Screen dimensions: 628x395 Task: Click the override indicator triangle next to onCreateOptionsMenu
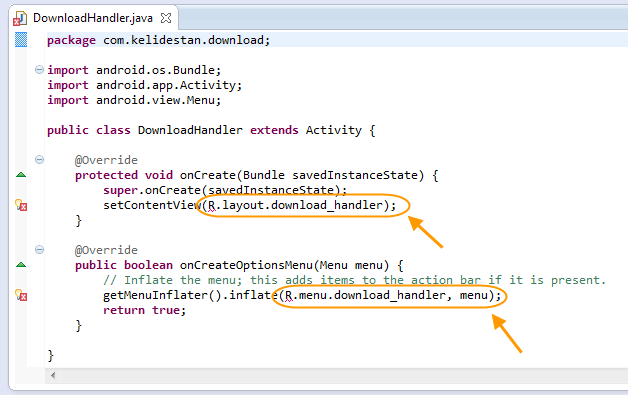click(x=21, y=265)
